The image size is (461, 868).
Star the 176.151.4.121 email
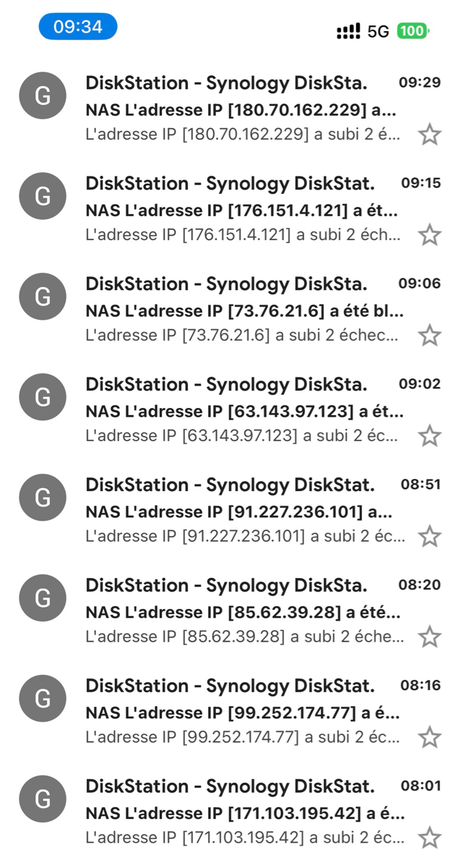[x=430, y=235]
